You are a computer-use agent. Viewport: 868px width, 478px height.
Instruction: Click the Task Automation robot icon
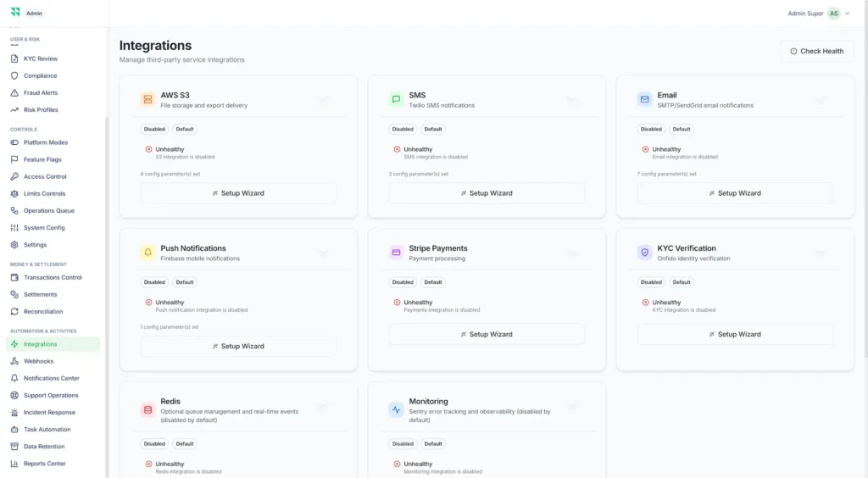click(14, 430)
